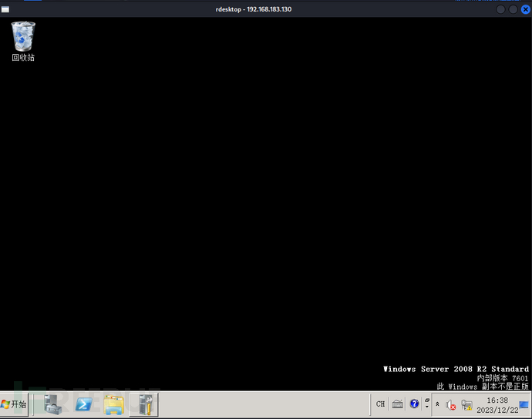Open Windows Explorer folder icon on taskbar
Screen dimensions: 532x419
click(114, 404)
